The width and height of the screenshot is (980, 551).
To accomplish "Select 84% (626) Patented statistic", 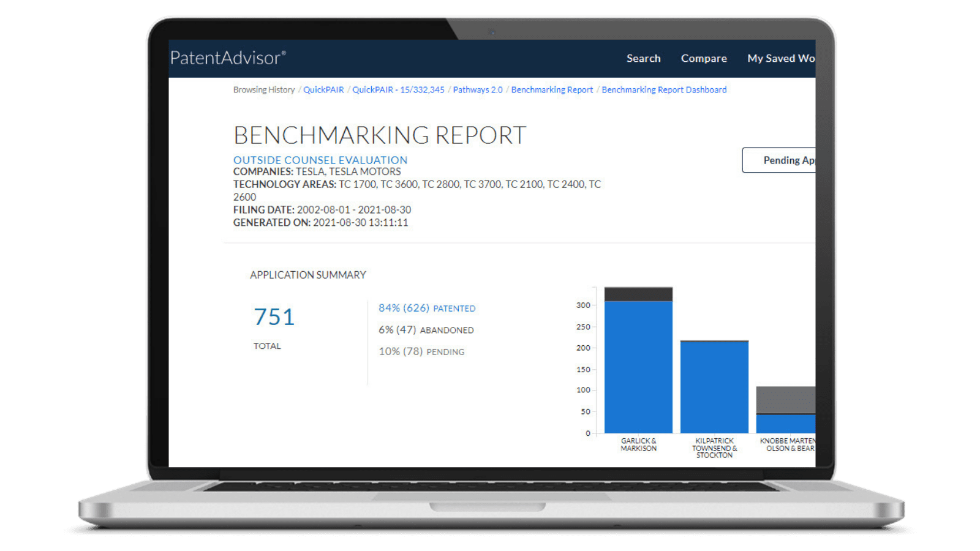I will coord(427,308).
